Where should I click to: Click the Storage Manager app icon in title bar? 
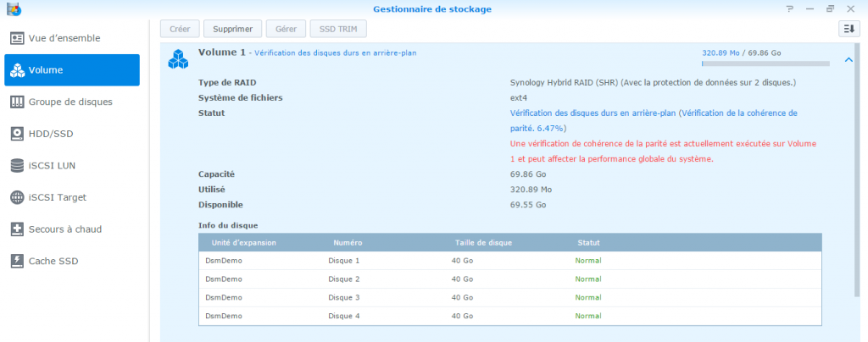tap(14, 8)
